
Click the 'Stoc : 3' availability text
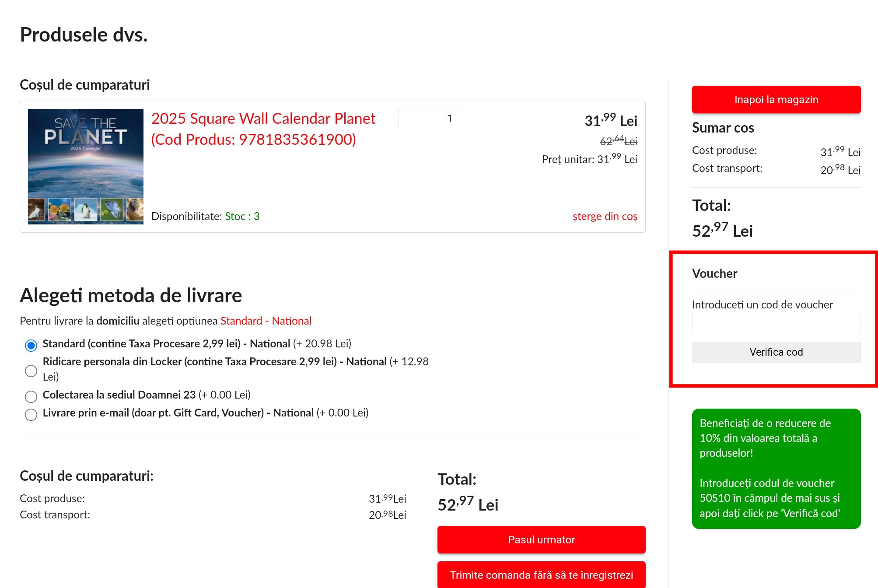242,216
